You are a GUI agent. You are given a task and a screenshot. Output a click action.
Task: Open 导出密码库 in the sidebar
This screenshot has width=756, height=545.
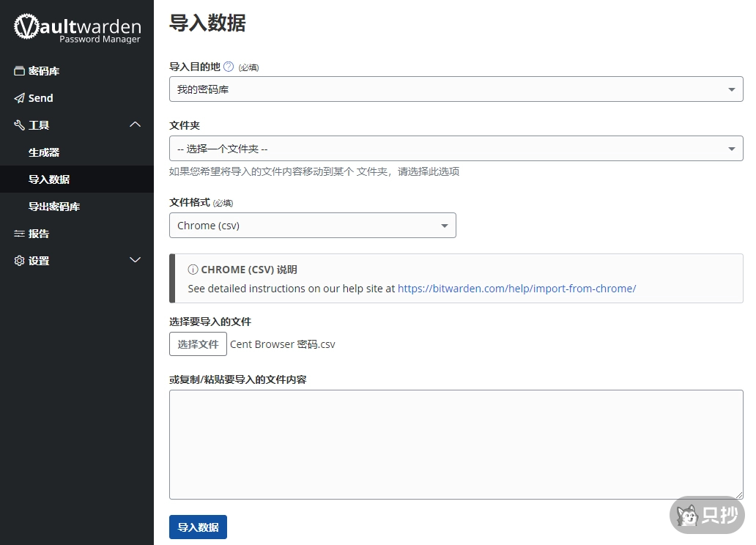54,207
